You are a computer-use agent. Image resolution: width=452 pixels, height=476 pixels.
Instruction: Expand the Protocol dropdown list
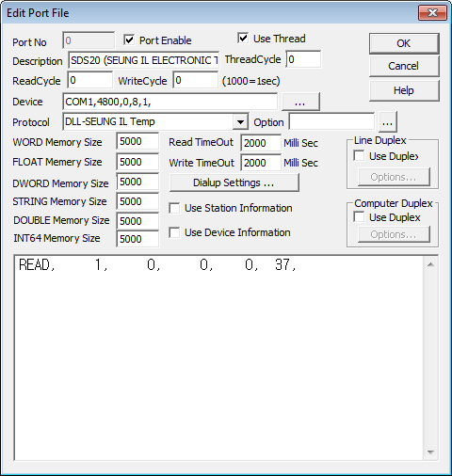(x=240, y=122)
